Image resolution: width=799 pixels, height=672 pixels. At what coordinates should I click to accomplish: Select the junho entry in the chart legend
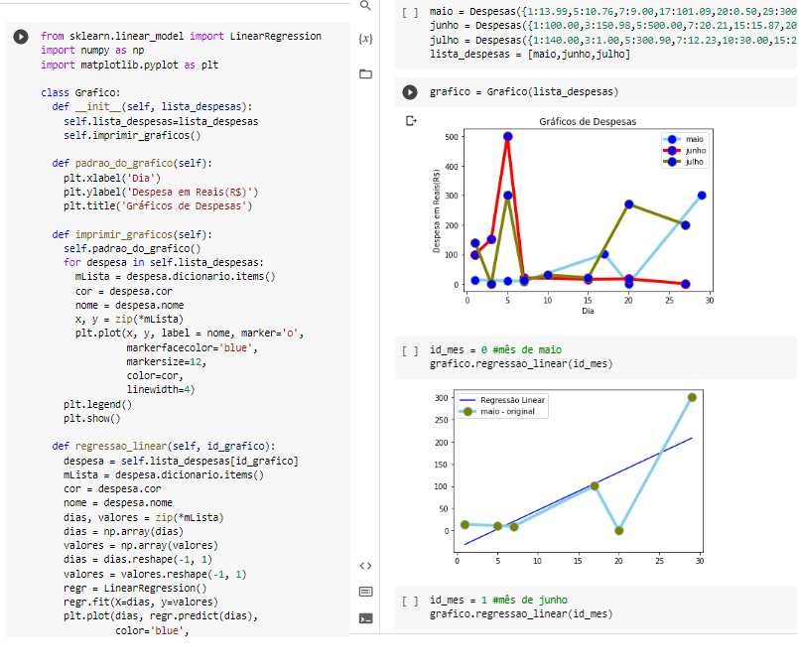point(696,151)
